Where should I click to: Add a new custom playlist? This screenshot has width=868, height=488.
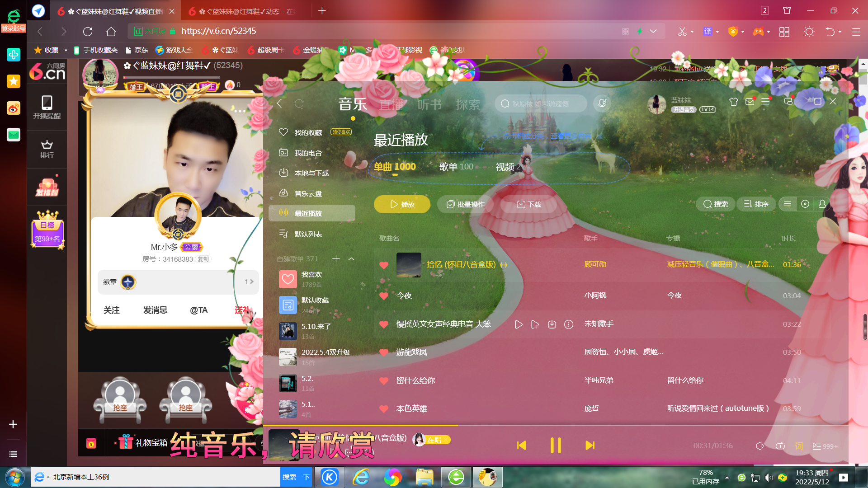point(336,259)
